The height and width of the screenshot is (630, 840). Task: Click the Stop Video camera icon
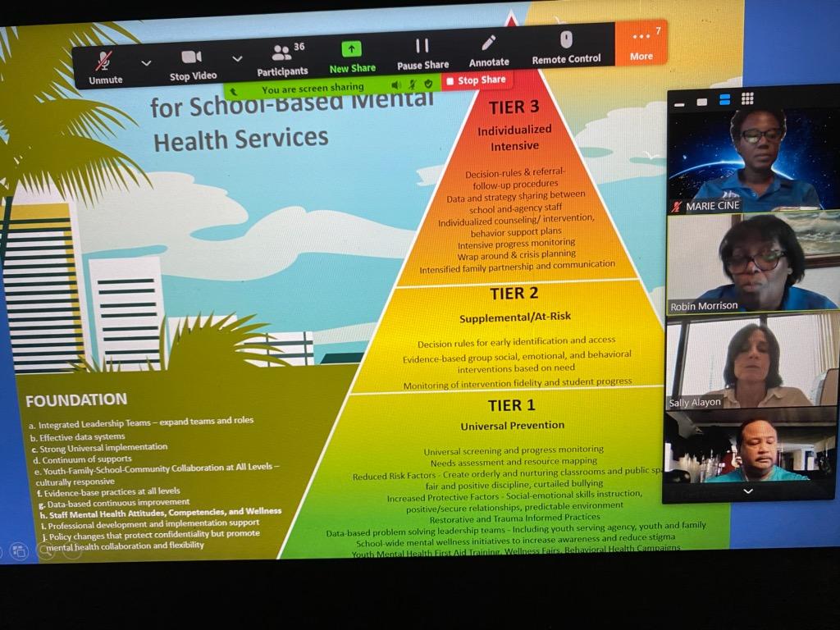(x=191, y=57)
